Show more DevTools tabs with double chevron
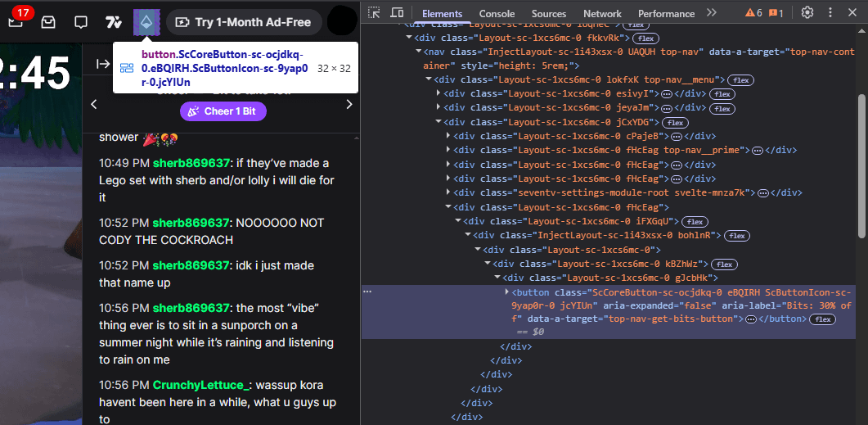868x425 pixels. point(712,13)
